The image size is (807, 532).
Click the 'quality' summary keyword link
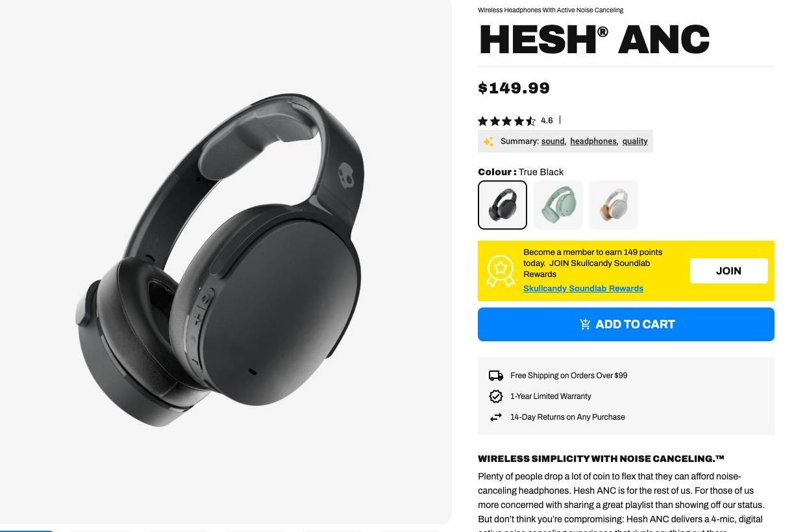pos(635,141)
